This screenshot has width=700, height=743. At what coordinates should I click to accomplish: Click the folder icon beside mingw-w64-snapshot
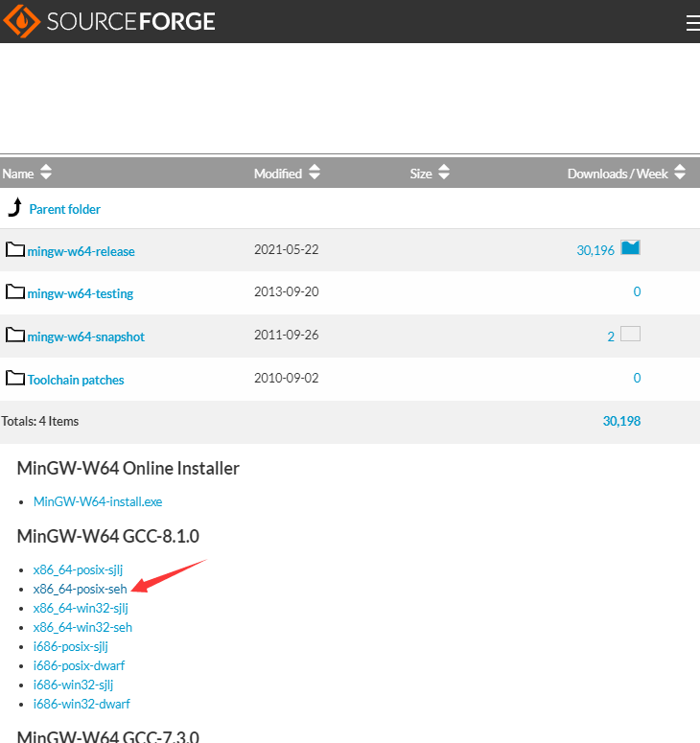(14, 336)
